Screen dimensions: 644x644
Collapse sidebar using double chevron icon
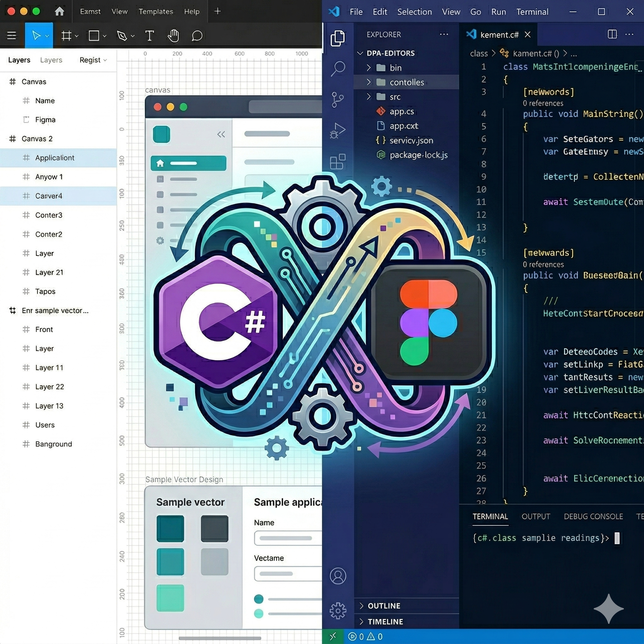tap(221, 134)
